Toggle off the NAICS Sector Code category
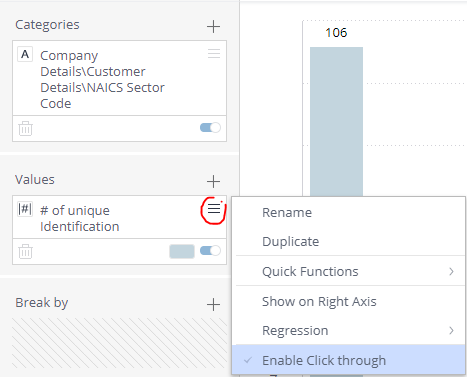Viewport: 467px width, 377px height. pos(210,127)
